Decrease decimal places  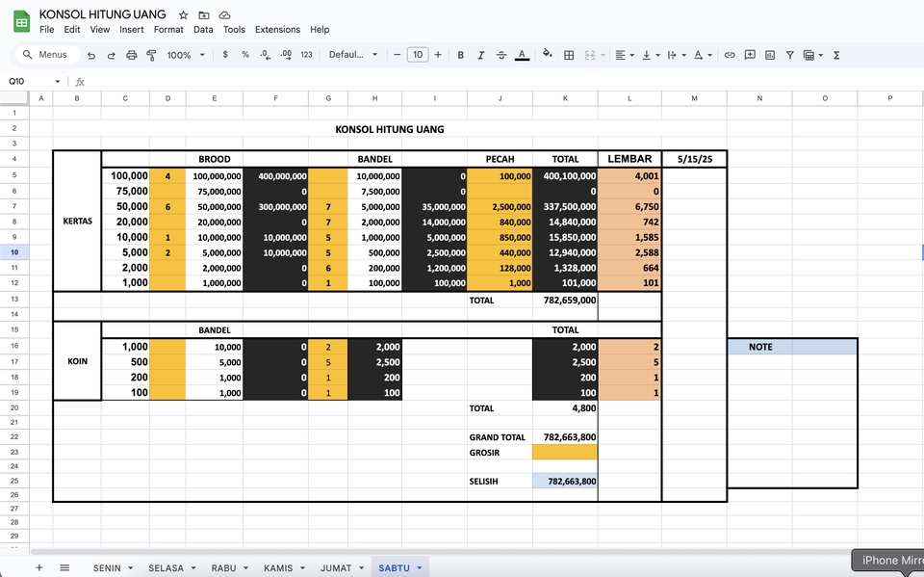[x=267, y=55]
